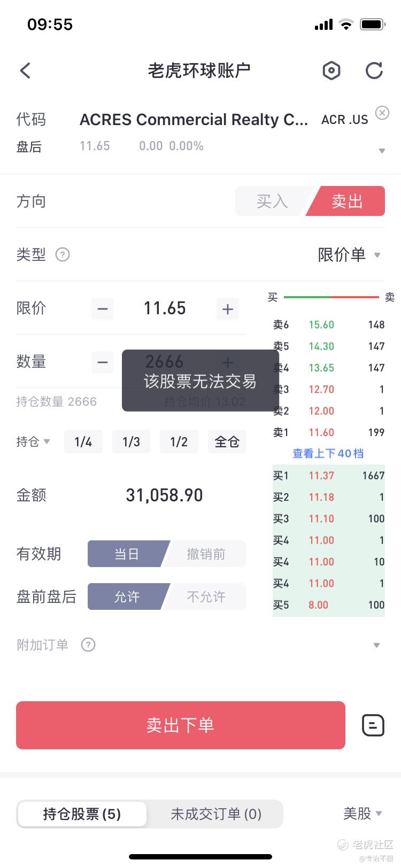Select bid price 买2 11.18
Image resolution: width=401 pixels, height=868 pixels.
pos(329,497)
